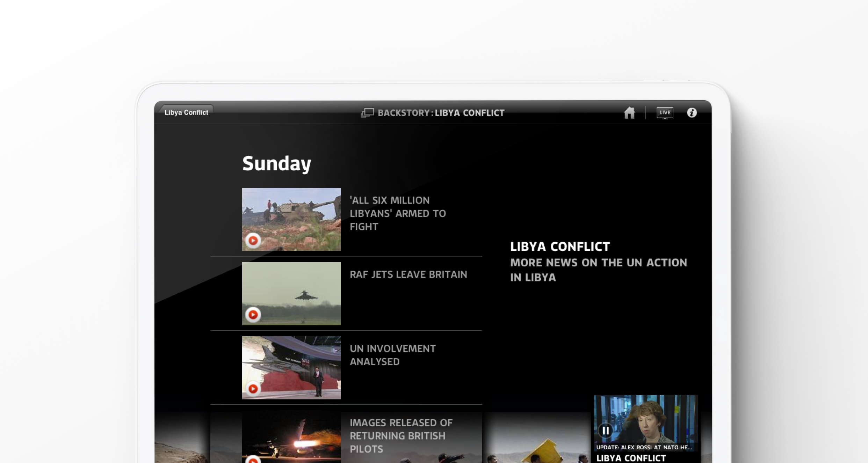Pause the live Alex Rossi update video
868x463 pixels.
pos(606,431)
